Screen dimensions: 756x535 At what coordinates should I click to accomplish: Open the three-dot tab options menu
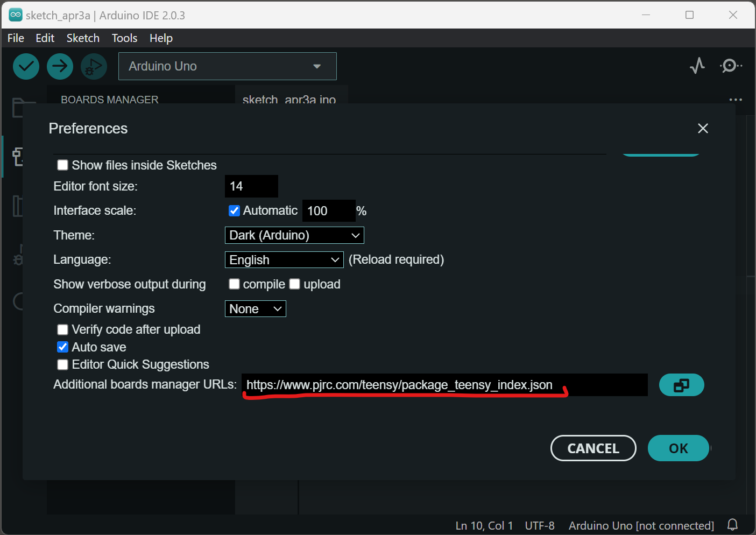736,100
